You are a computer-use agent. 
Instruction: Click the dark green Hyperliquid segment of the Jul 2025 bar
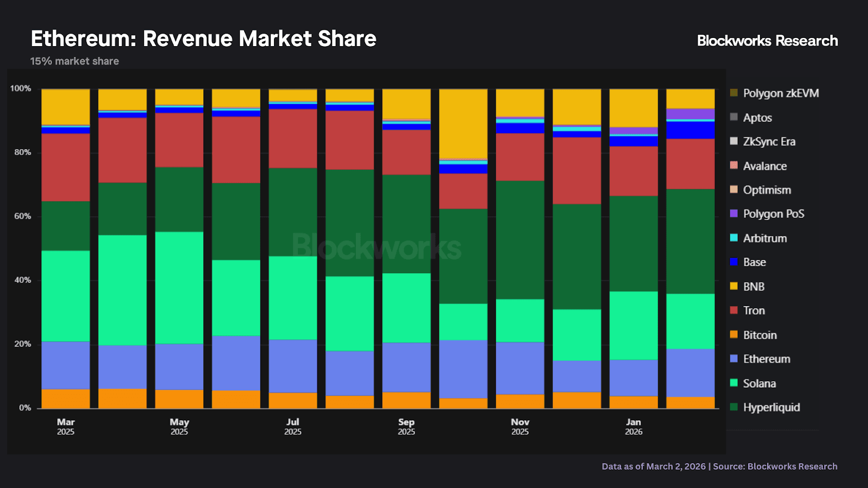(x=293, y=212)
